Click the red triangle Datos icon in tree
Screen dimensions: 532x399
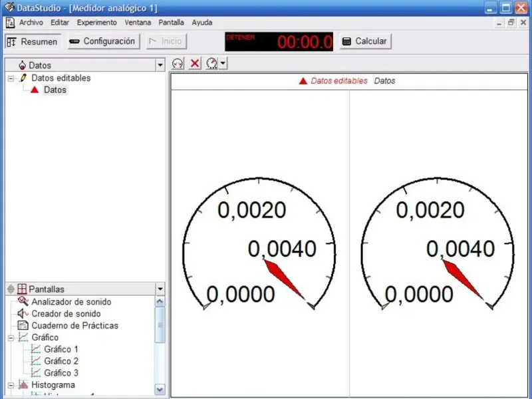click(x=35, y=90)
